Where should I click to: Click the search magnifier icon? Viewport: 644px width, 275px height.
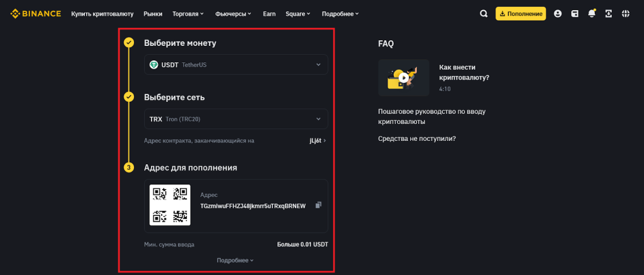(483, 14)
